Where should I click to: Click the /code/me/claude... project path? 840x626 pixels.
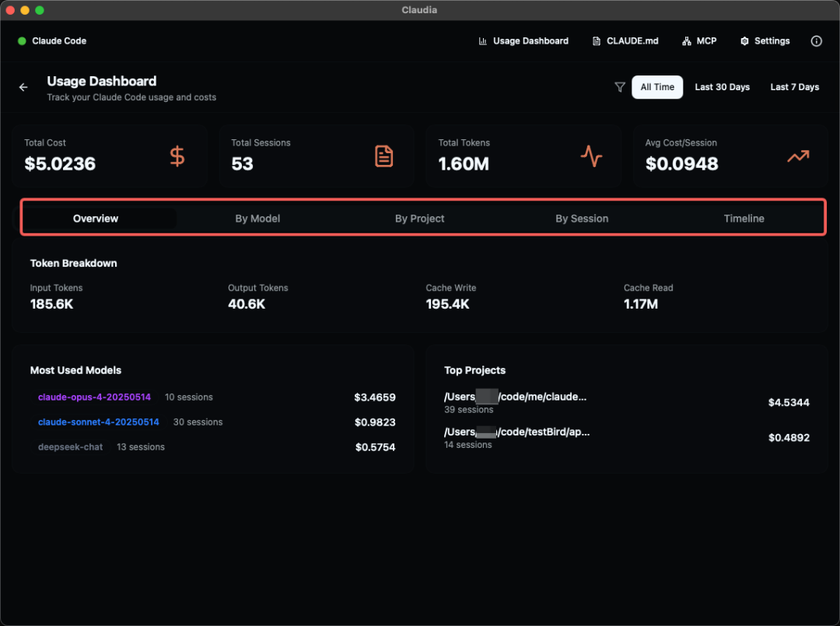pyautogui.click(x=516, y=397)
